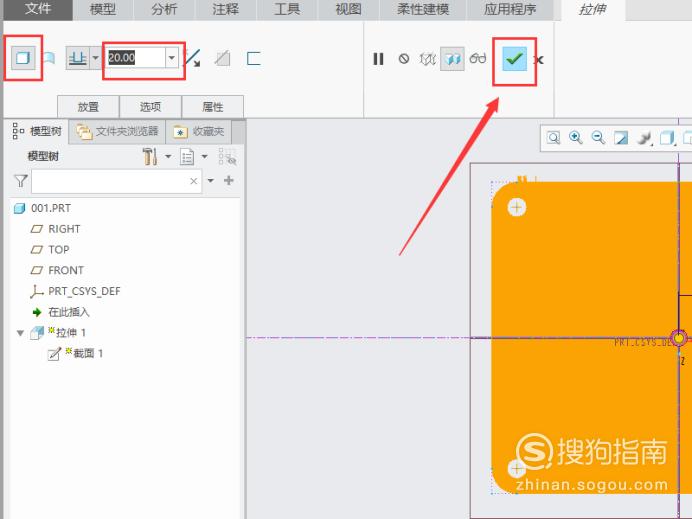
Task: Select the FRONT datum plane
Action: pos(57,270)
